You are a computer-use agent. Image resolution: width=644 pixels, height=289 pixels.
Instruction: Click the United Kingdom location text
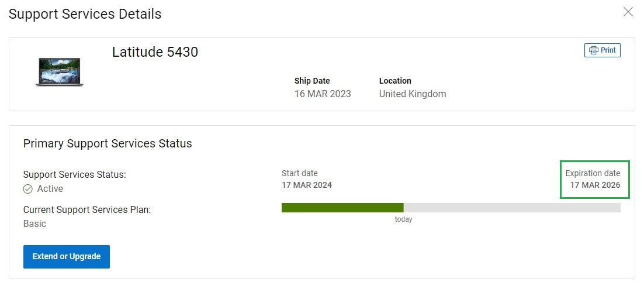[412, 94]
